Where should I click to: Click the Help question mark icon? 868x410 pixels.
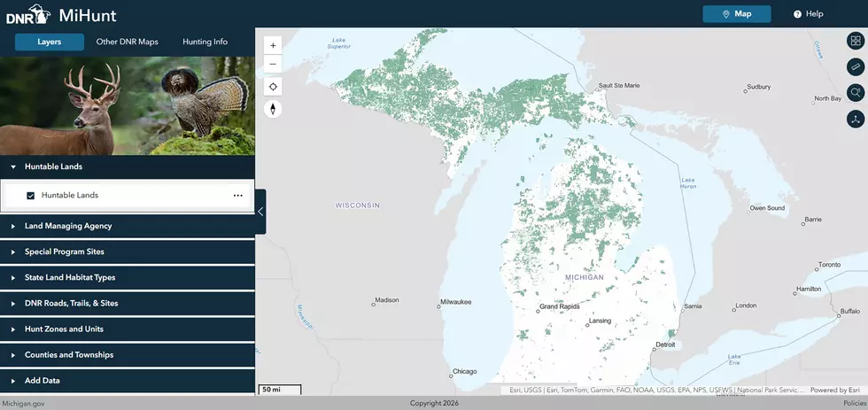[797, 14]
